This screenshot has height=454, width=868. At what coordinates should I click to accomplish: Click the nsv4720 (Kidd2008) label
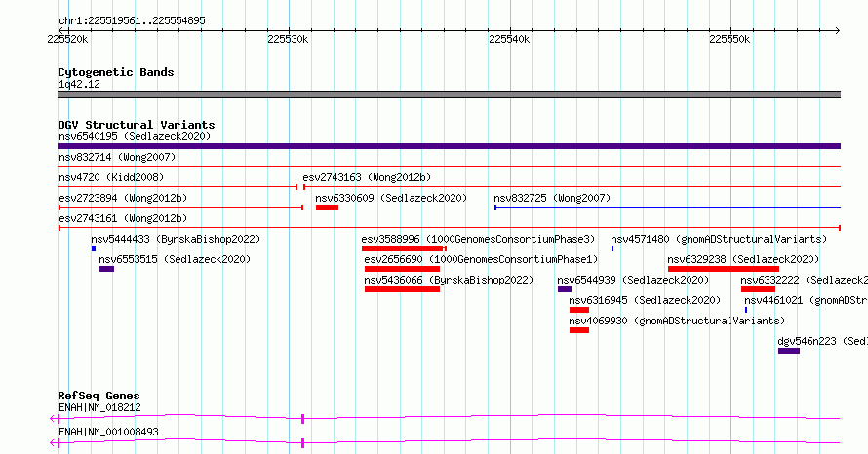pos(111,177)
